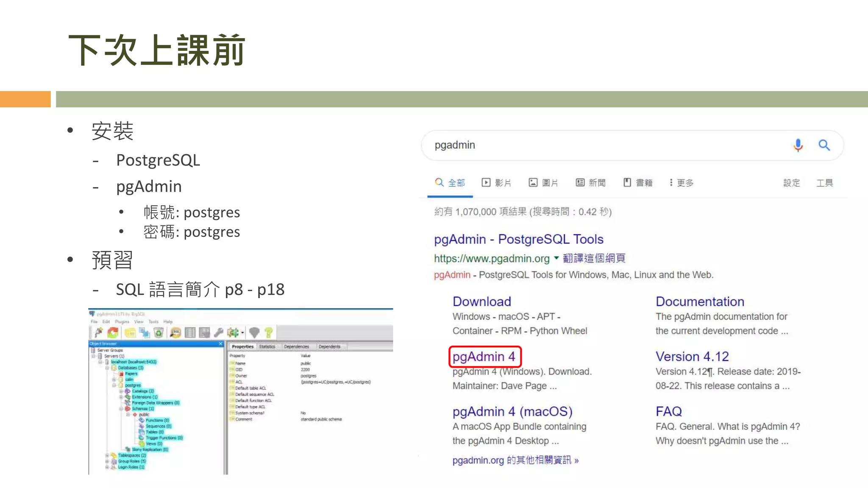Image resolution: width=868 pixels, height=488 pixels.
Task: Open dropdown arrow beside pgadmin.org URL
Action: 556,258
